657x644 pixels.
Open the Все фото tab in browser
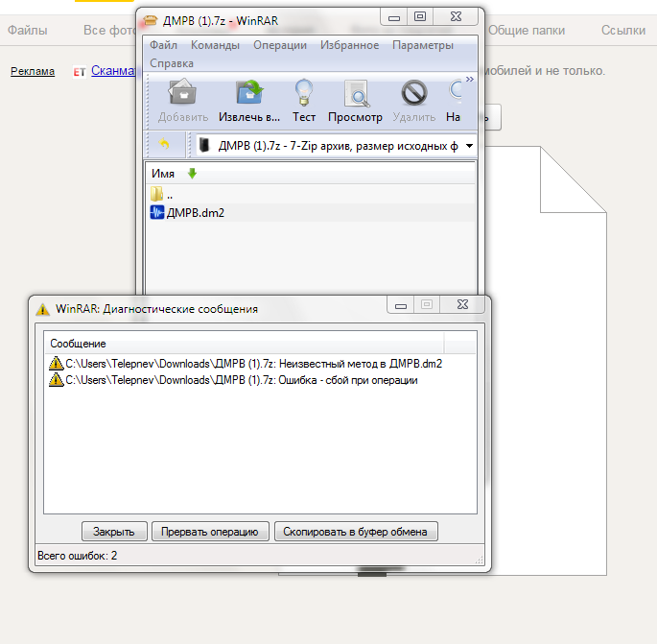click(x=109, y=30)
